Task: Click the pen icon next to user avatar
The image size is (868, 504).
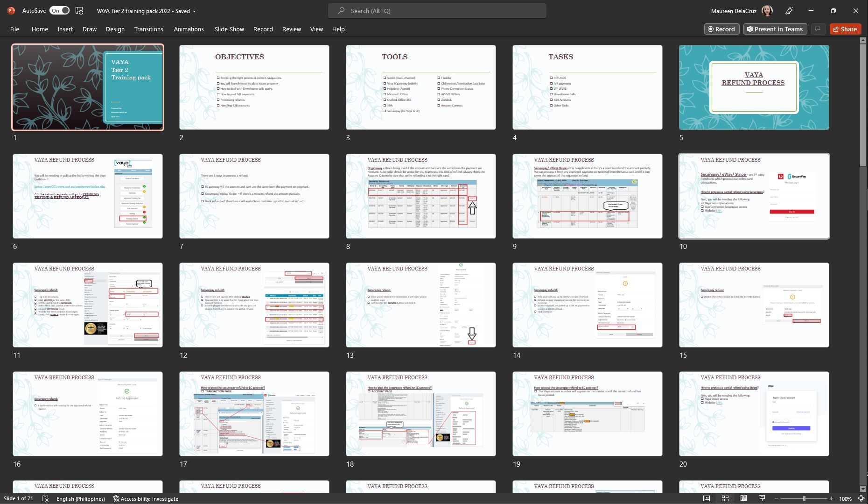Action: [x=789, y=10]
